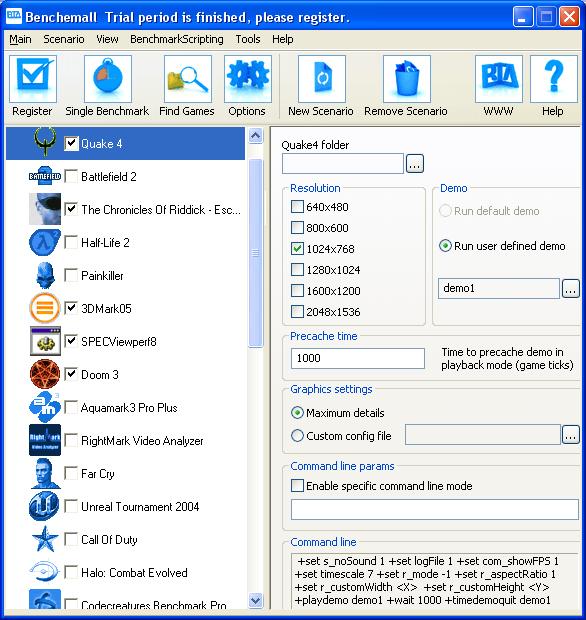Check the Halo: Combat Evolved checkbox
586x620 pixels.
point(71,572)
